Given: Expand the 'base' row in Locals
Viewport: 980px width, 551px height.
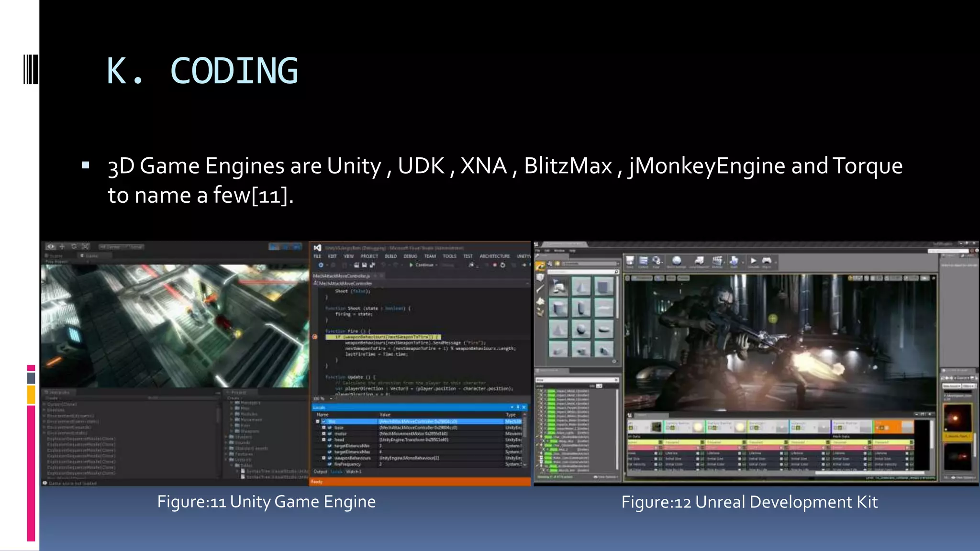Looking at the screenshot, I should click(x=324, y=428).
